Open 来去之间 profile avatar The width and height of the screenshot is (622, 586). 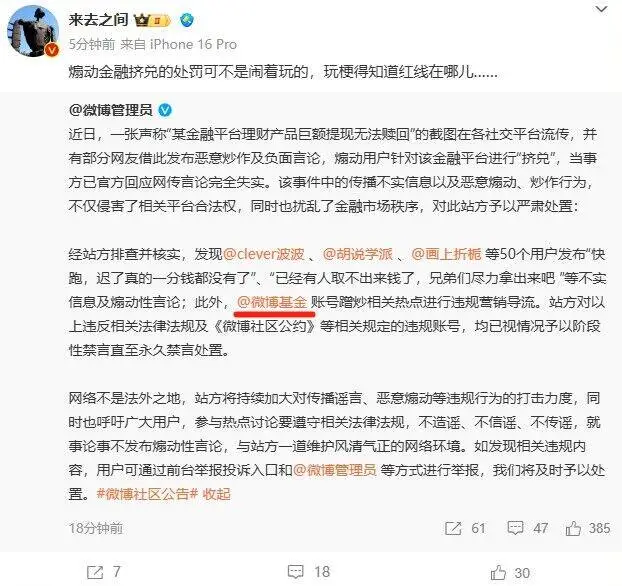[x=33, y=32]
